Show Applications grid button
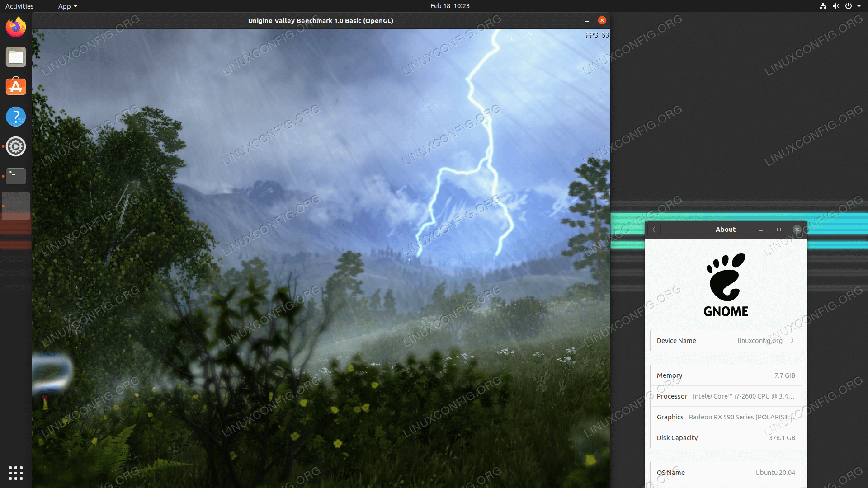868x488 pixels. 16,473
